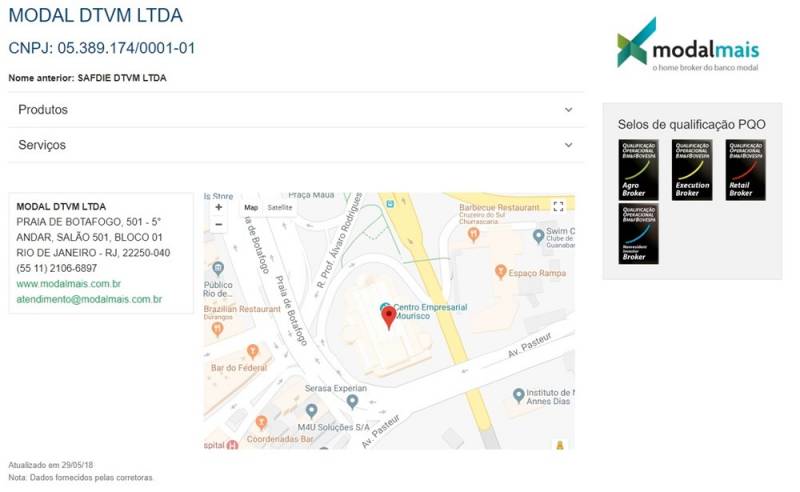Click the R. Prof. Alvaro Rodrigues street label
This screenshot has width=800, height=492.
pyautogui.click(x=340, y=240)
